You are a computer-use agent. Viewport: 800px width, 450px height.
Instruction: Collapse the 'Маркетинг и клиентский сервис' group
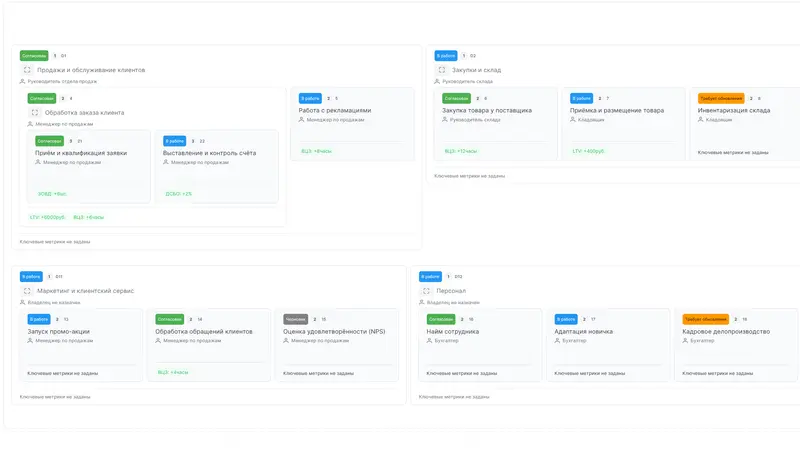(27, 291)
